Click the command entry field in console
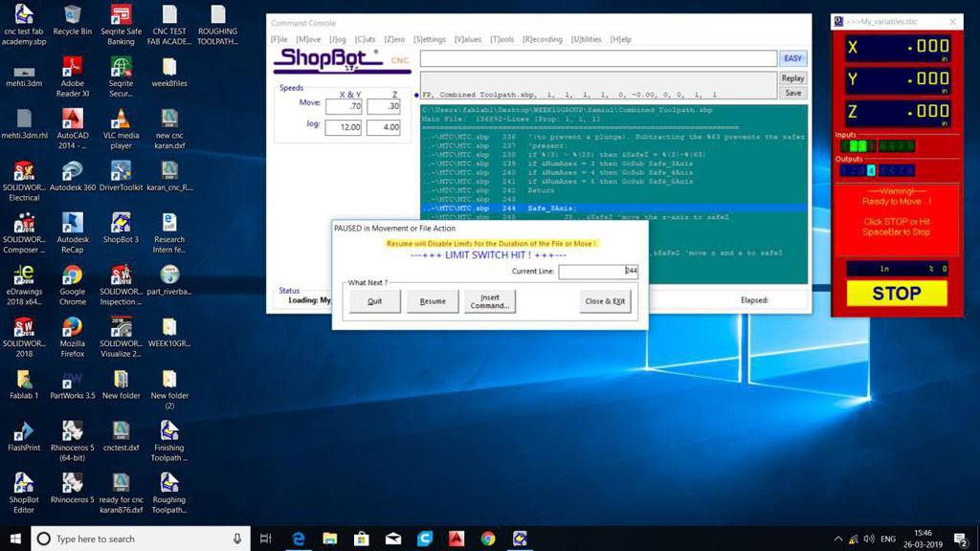Screen dimensions: 980x551 (x=598, y=58)
